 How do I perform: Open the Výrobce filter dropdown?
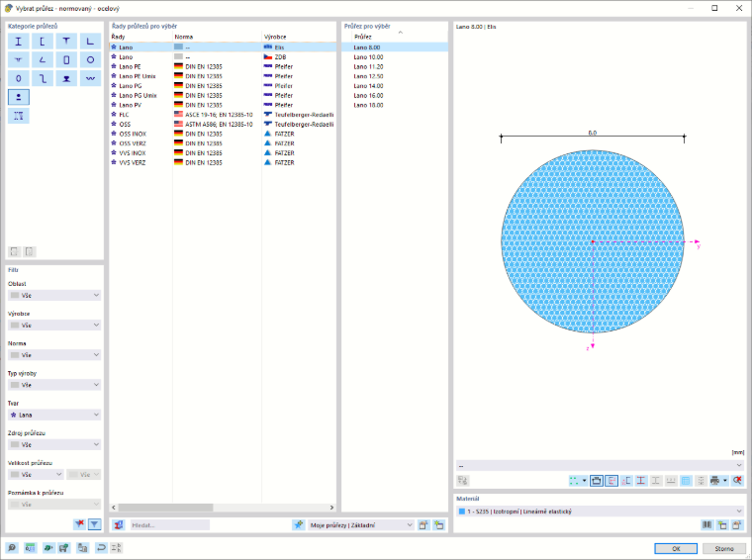coord(54,326)
